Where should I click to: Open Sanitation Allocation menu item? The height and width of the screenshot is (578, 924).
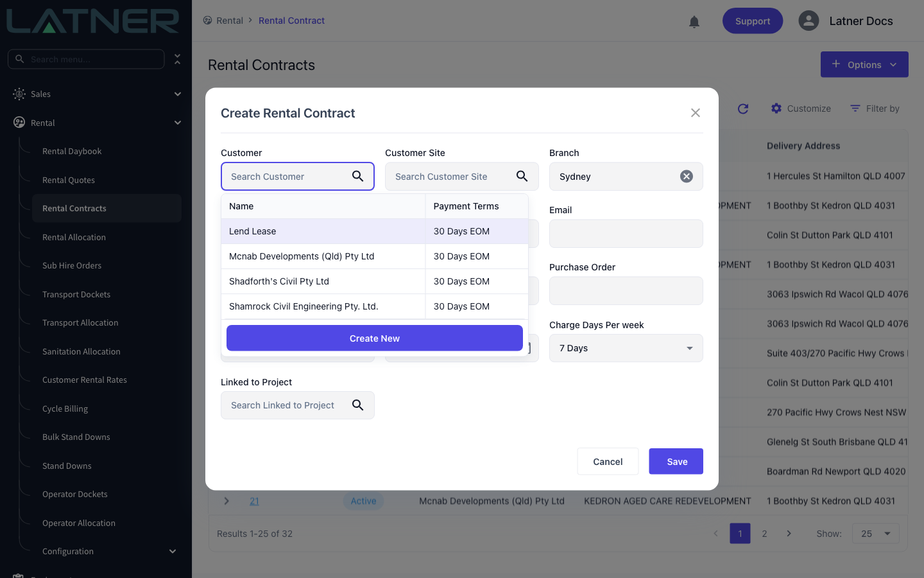[x=81, y=352]
